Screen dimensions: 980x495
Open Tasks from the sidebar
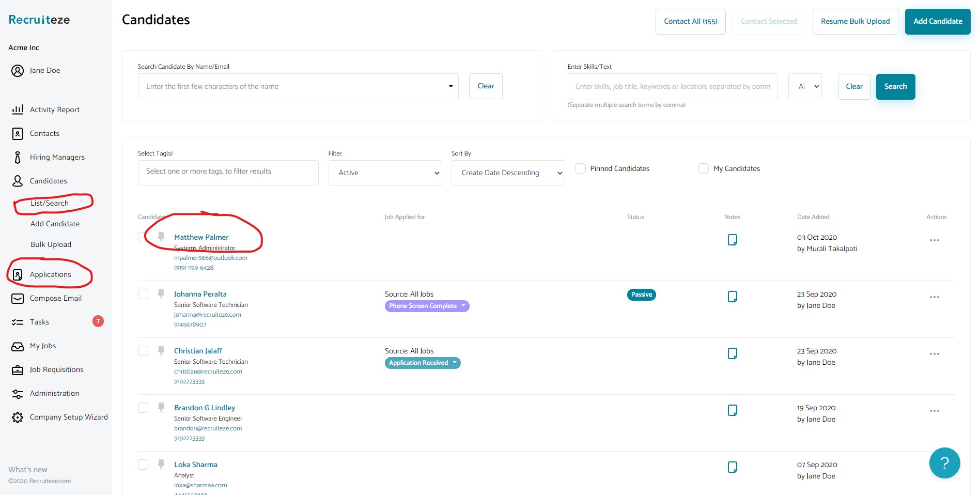coord(39,322)
